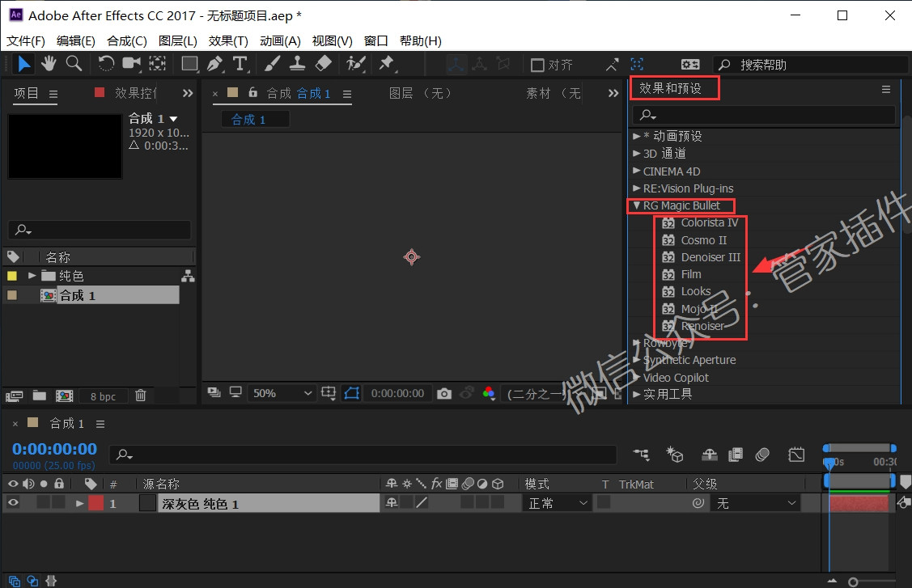Select the Unified Camera tool
The width and height of the screenshot is (912, 588).
tap(131, 63)
